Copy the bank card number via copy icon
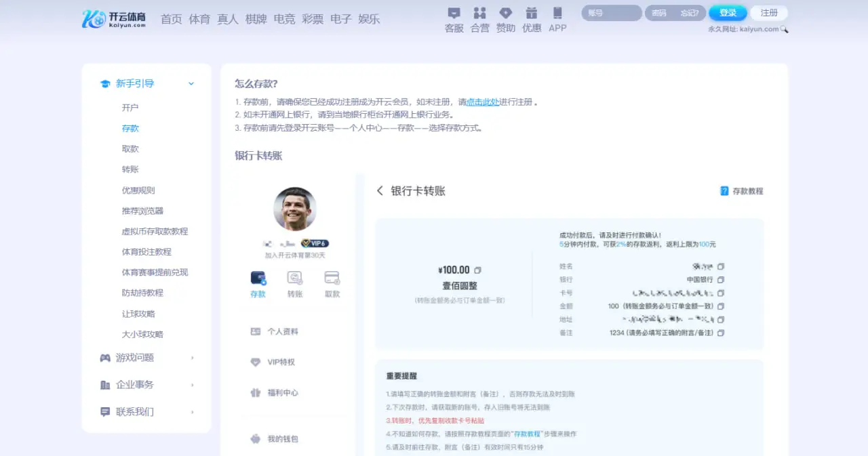868x456 pixels. tap(720, 291)
